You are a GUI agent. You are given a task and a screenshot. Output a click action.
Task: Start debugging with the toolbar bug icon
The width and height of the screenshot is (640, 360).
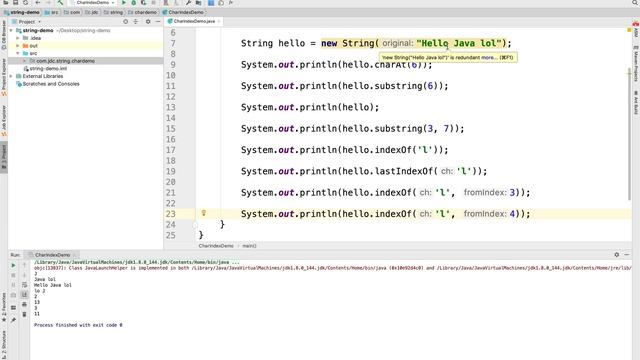133,3
